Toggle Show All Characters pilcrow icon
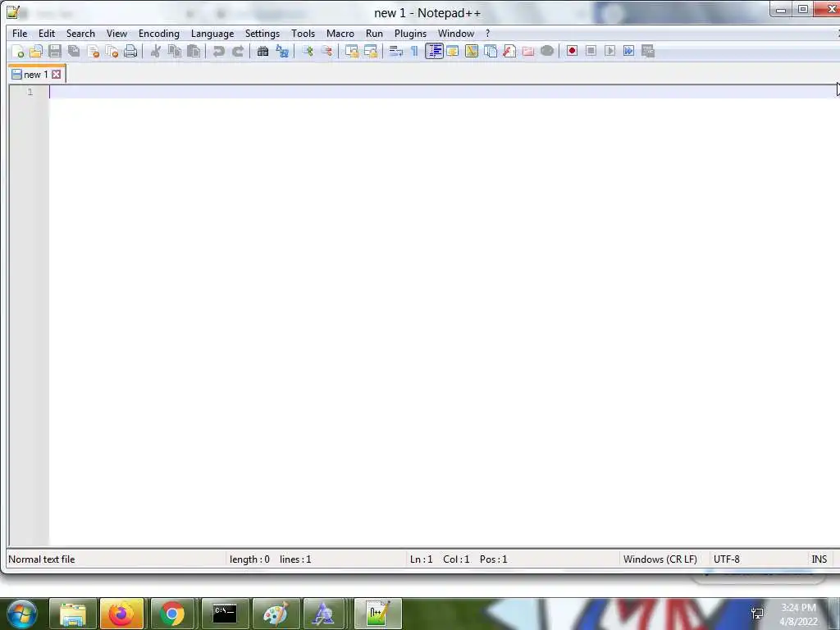The width and height of the screenshot is (840, 630). coord(414,52)
